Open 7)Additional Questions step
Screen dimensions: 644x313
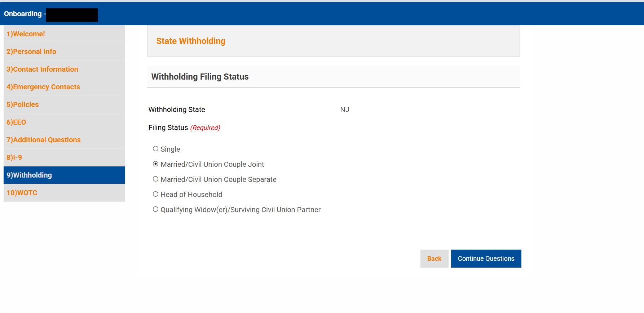point(64,140)
